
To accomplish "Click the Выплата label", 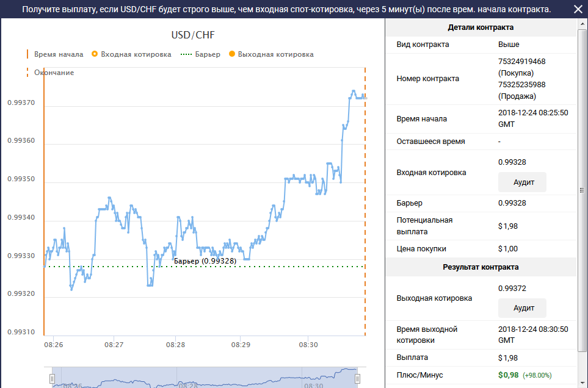I will [x=412, y=357].
